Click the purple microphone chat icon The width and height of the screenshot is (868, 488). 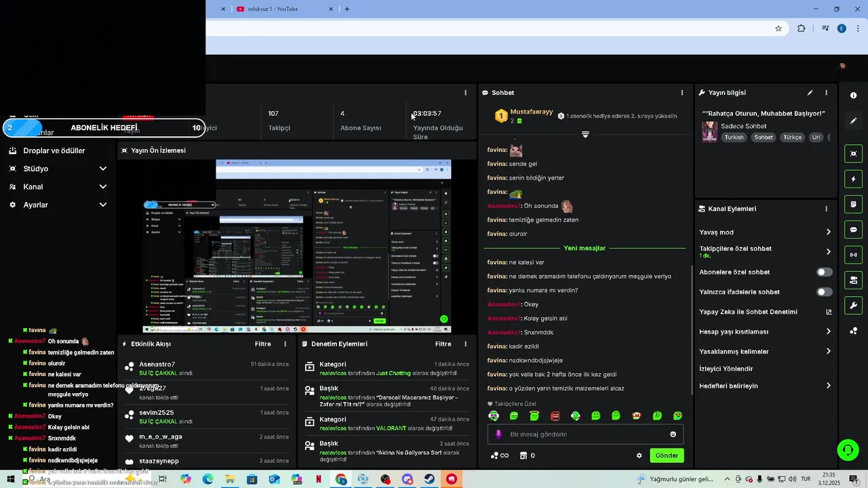[498, 434]
